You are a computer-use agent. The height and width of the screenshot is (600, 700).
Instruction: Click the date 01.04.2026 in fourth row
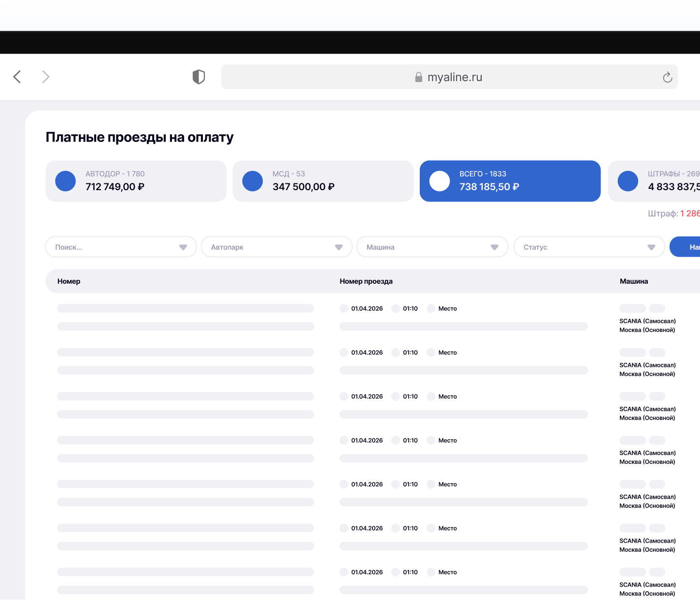pyautogui.click(x=367, y=440)
